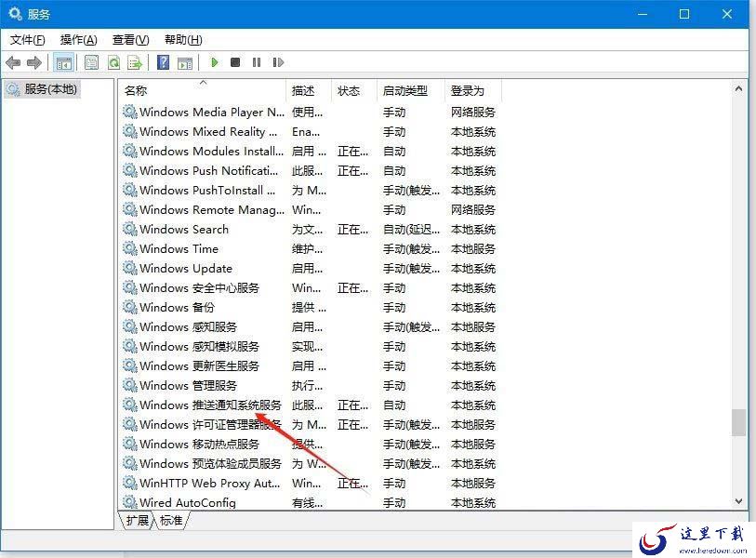This screenshot has height=558, width=756.
Task: Select the Windows Search service
Action: pyautogui.click(x=309, y=230)
